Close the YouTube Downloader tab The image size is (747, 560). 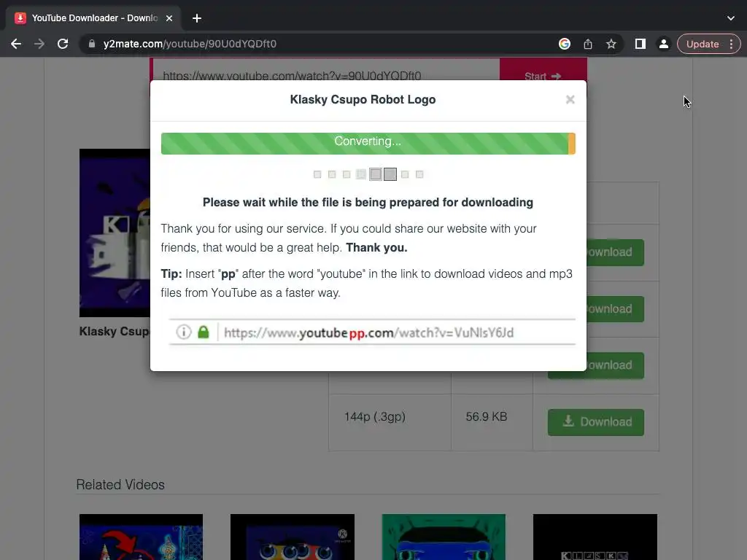click(x=169, y=18)
